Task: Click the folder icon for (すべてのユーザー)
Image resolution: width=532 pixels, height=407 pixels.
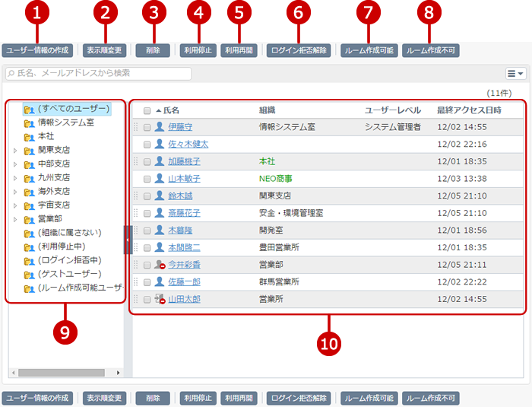Action: (x=29, y=109)
